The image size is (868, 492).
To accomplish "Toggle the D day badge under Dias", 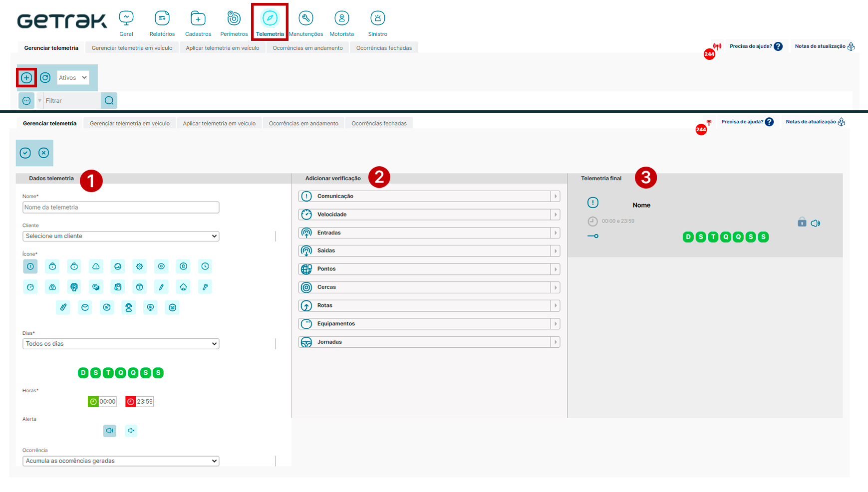I will point(83,373).
